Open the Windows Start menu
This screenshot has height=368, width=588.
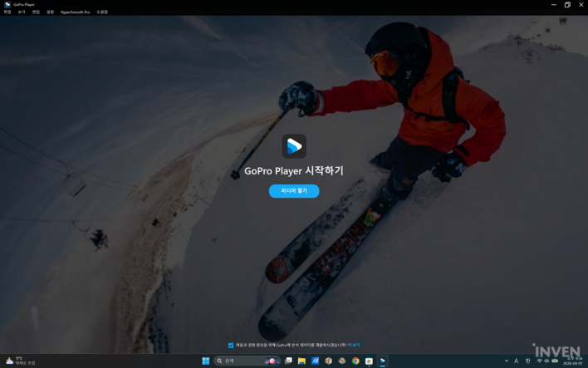pyautogui.click(x=205, y=361)
